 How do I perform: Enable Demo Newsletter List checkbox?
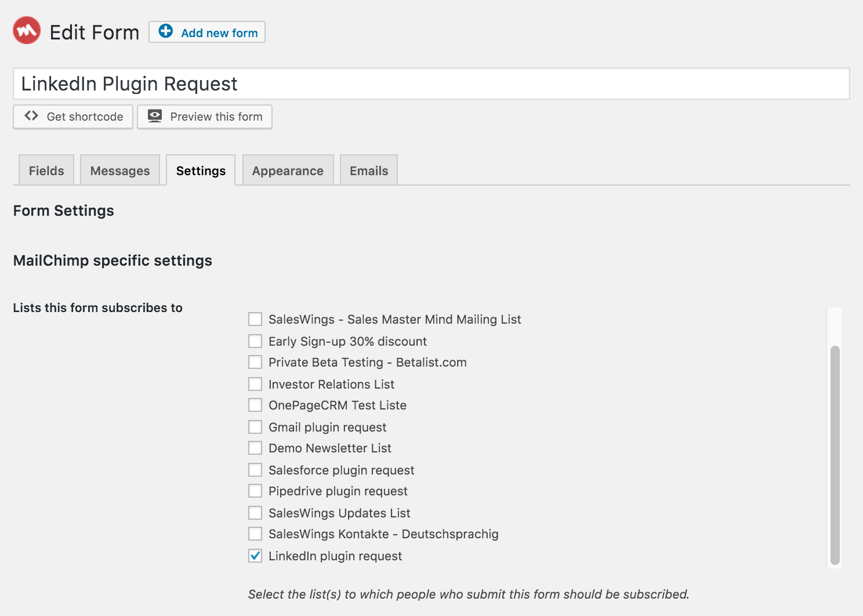pyautogui.click(x=255, y=448)
